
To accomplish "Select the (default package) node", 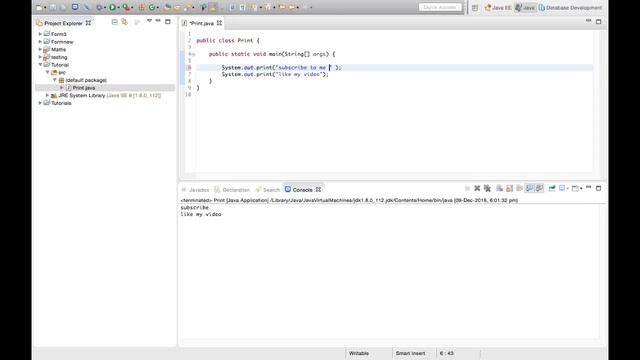I will 86,80.
